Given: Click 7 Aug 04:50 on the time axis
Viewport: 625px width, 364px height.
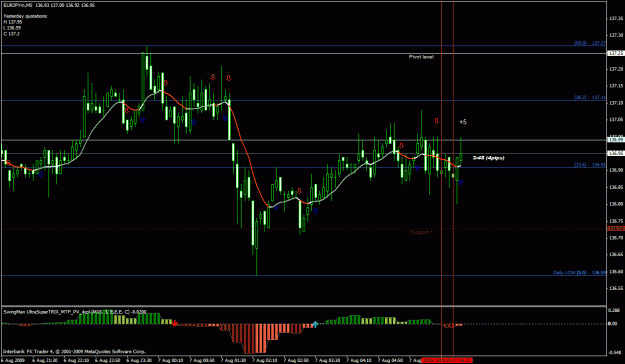Looking at the screenshot, I should tap(391, 360).
